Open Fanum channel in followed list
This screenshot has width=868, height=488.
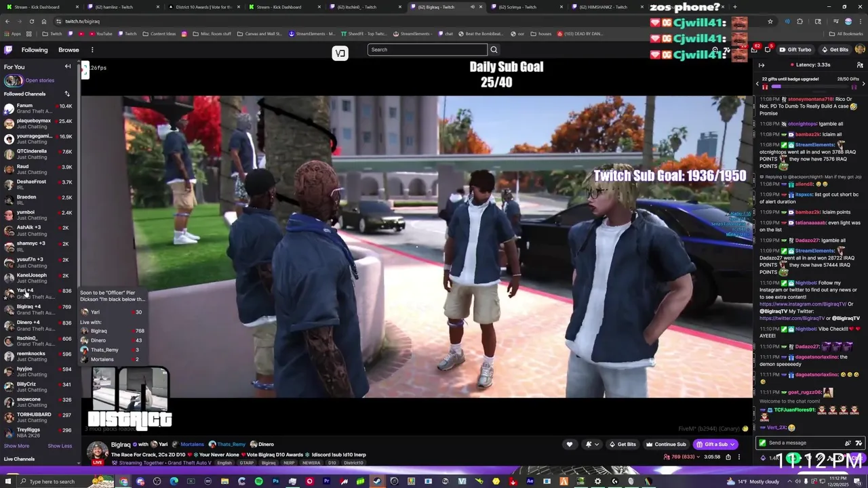coord(37,108)
